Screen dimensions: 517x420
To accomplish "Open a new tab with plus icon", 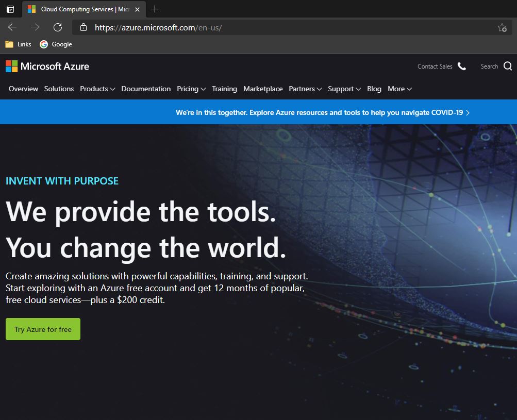I will pos(155,9).
